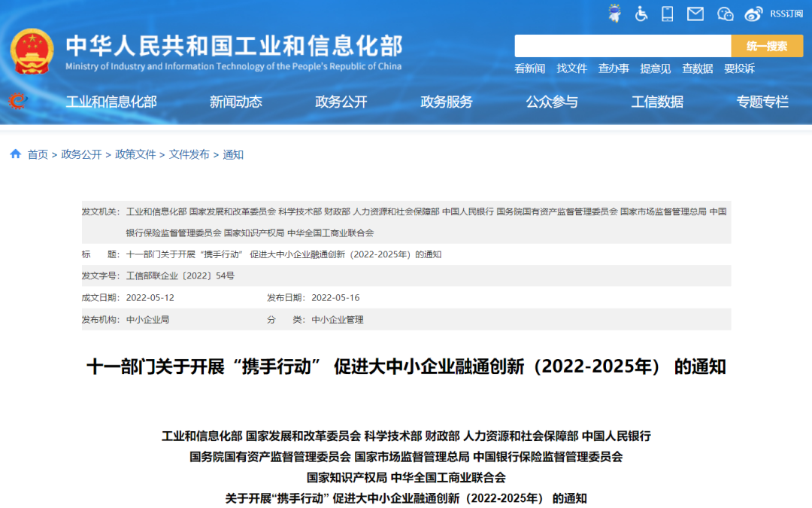This screenshot has height=508, width=812.
Task: Go to 文件发布 breadcrumb link
Action: 189,154
